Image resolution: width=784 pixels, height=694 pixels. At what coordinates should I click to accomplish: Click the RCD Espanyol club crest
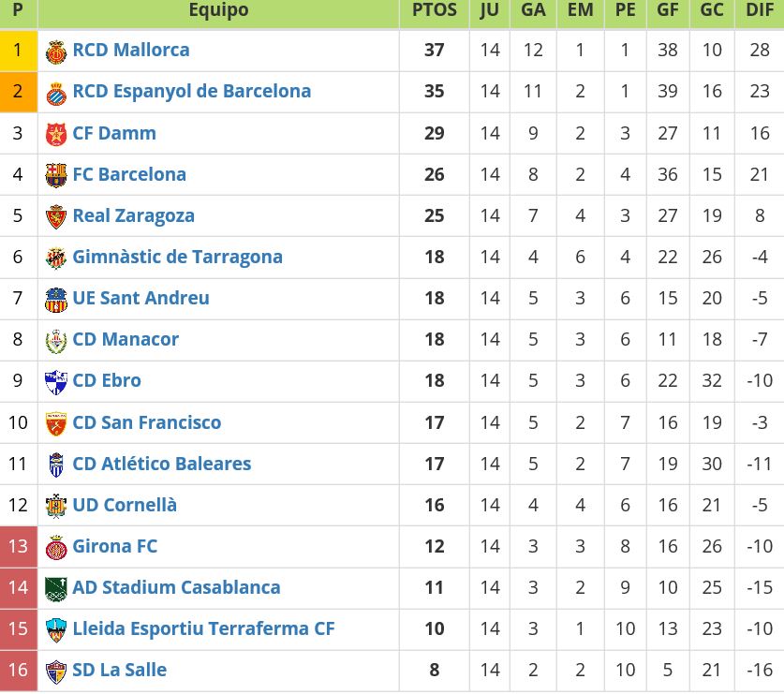(56, 92)
